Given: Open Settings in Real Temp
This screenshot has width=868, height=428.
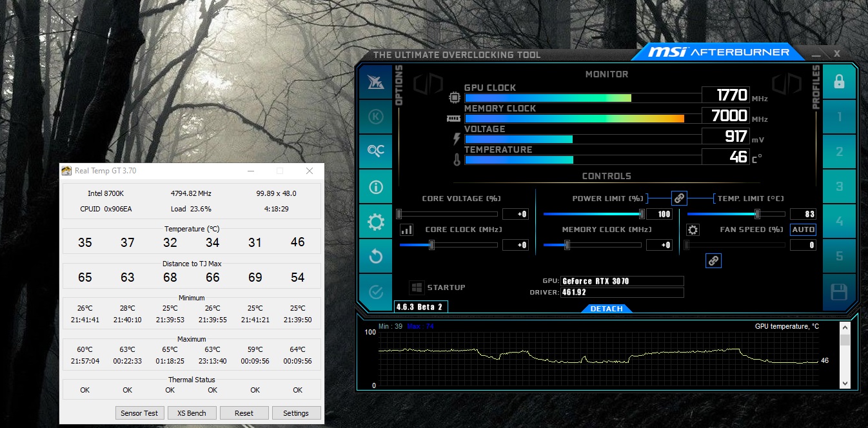Looking at the screenshot, I should [x=296, y=413].
